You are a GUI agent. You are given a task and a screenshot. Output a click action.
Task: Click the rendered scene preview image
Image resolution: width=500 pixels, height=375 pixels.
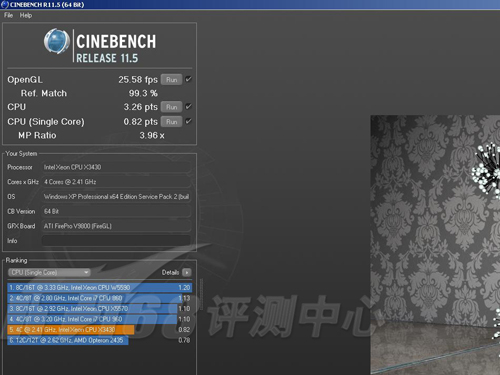point(435,245)
